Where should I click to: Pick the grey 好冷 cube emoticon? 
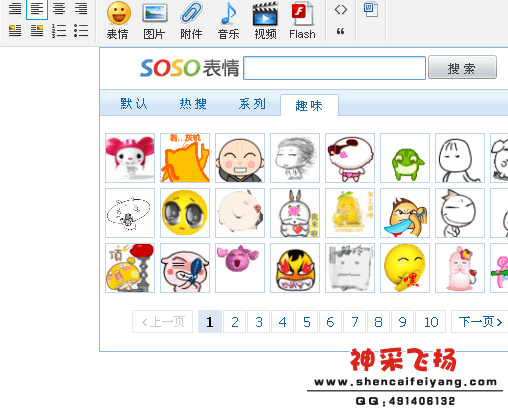pos(350,268)
